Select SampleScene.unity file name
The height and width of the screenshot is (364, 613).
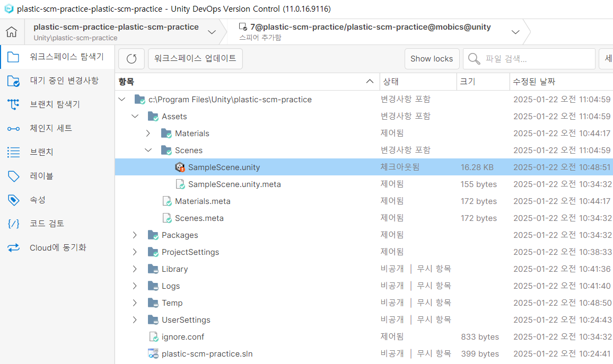(x=224, y=167)
